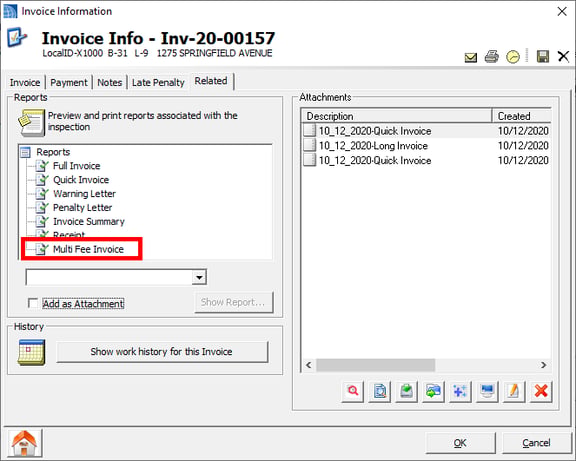Click the email envelope icon
This screenshot has height=461, width=576.
[471, 57]
